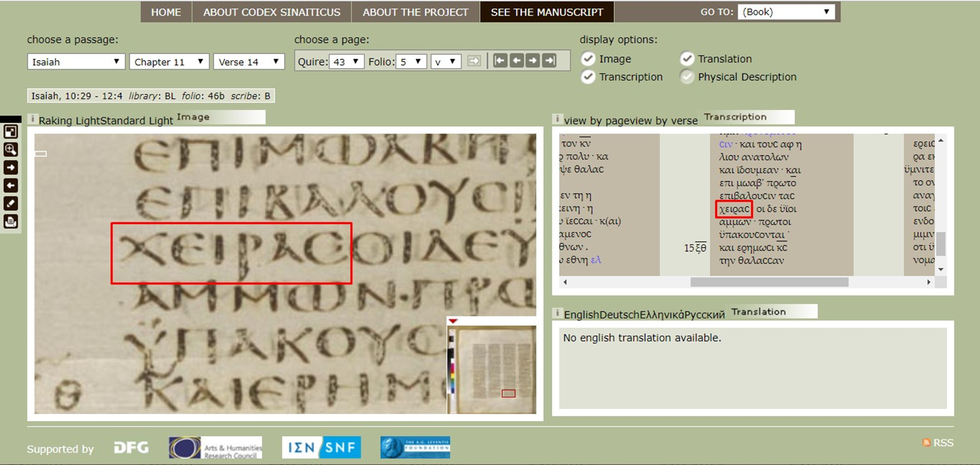Image resolution: width=980 pixels, height=465 pixels.
Task: Open the recto/verso 'v' dropdown
Action: click(445, 62)
